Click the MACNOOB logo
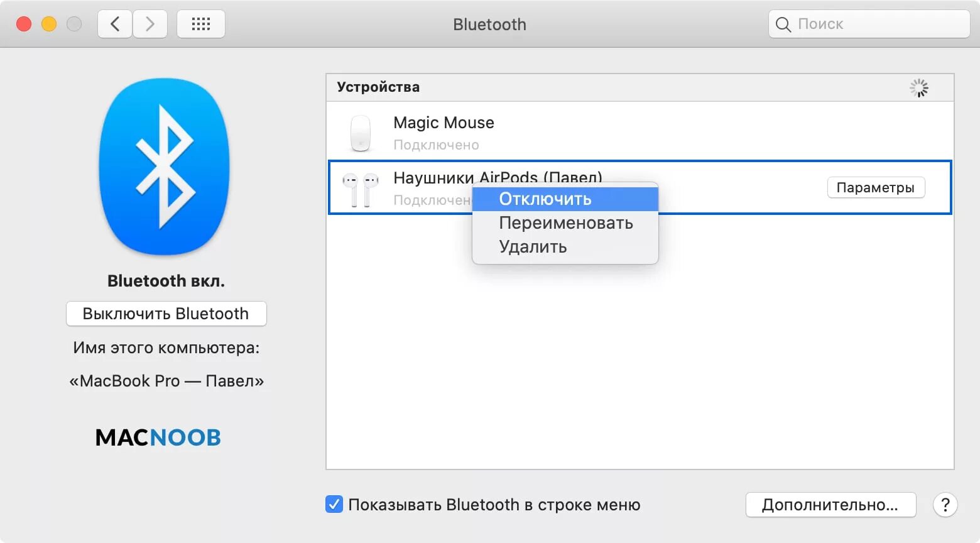 coord(157,437)
